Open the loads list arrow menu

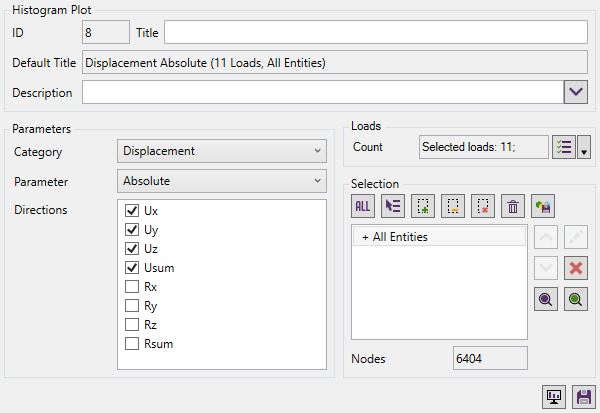click(x=584, y=148)
